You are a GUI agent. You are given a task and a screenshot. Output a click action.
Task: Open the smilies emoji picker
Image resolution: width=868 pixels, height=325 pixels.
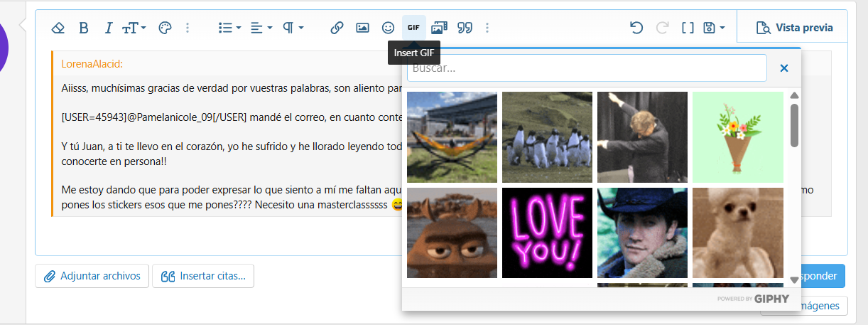pos(388,28)
